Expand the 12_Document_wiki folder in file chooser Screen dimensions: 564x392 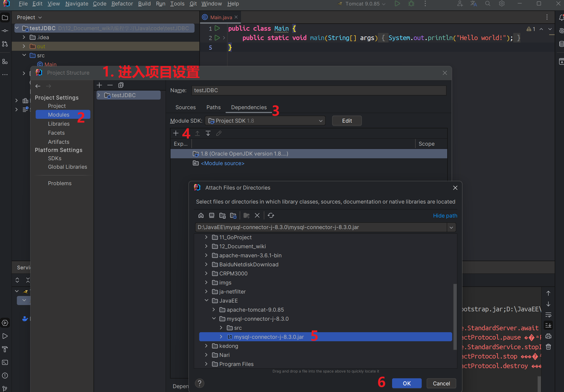point(206,246)
